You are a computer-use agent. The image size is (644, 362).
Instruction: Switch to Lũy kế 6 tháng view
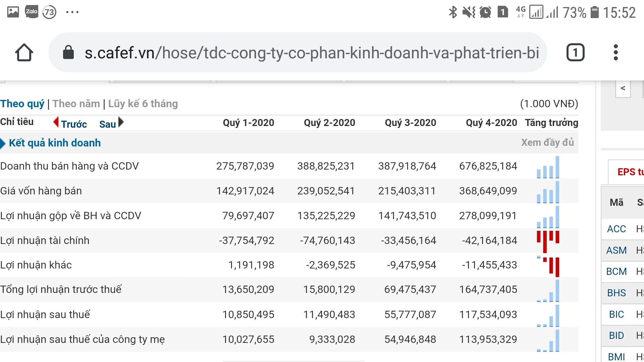click(143, 104)
